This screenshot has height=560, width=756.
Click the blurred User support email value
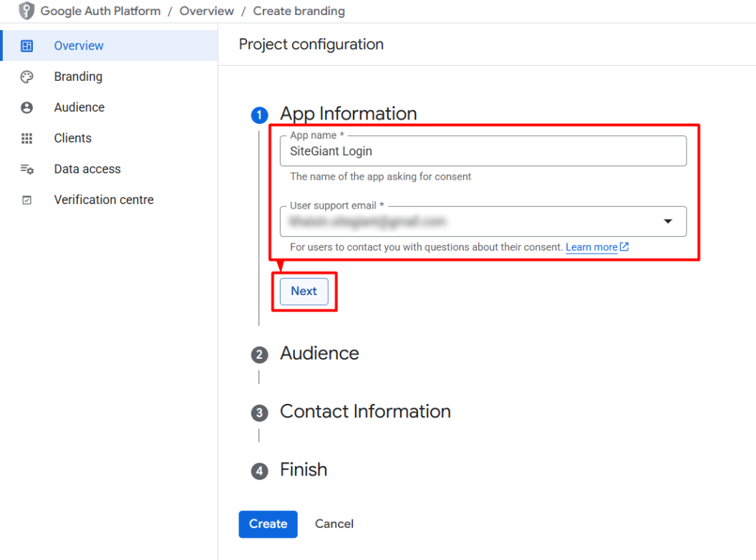point(367,221)
